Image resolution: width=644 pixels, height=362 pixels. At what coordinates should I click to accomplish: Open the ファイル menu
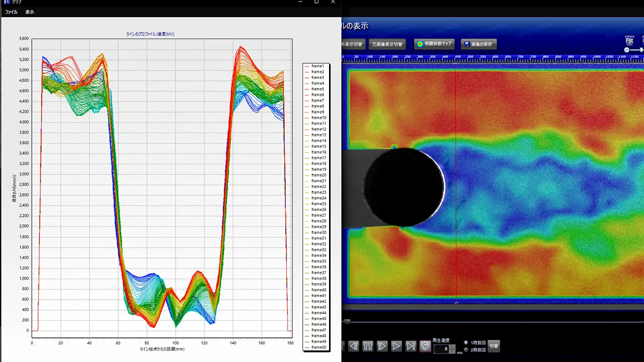point(11,12)
